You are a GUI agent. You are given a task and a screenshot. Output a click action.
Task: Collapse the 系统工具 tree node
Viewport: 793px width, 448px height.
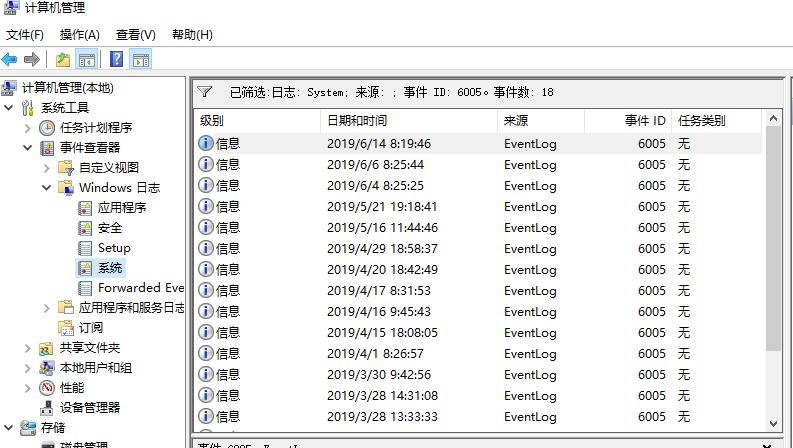tap(9, 108)
